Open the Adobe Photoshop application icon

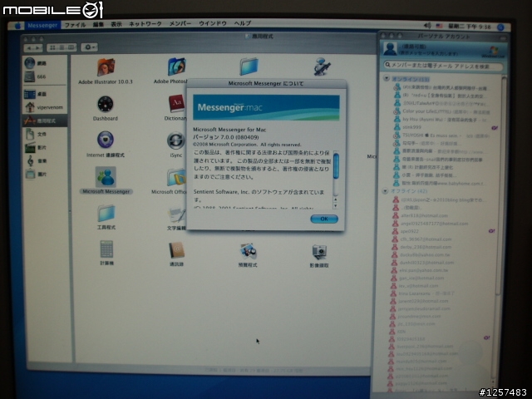pos(176,66)
